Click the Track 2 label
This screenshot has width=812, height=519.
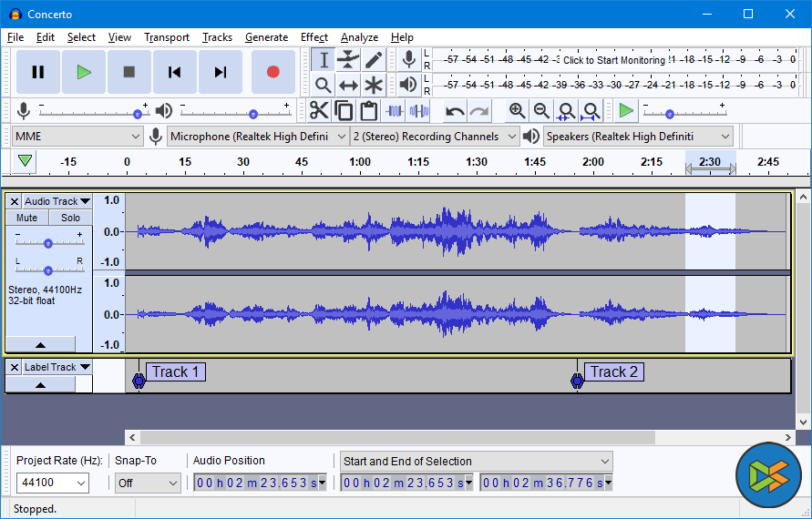tap(613, 371)
